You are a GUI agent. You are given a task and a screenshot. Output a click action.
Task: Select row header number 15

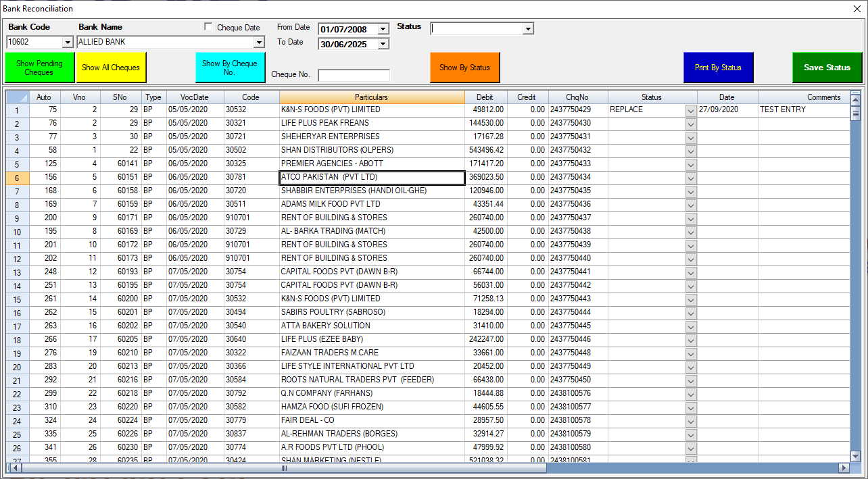(17, 299)
